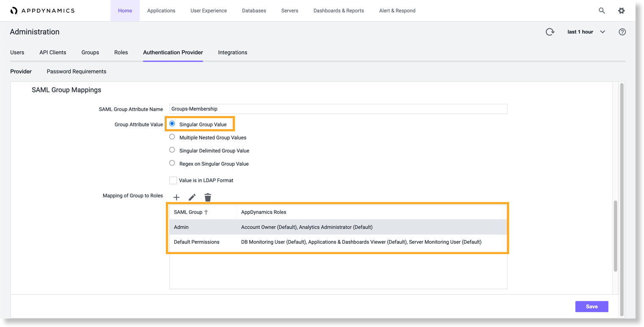This screenshot has height=327, width=644.
Task: Open search with magnifier icon
Action: pos(602,11)
